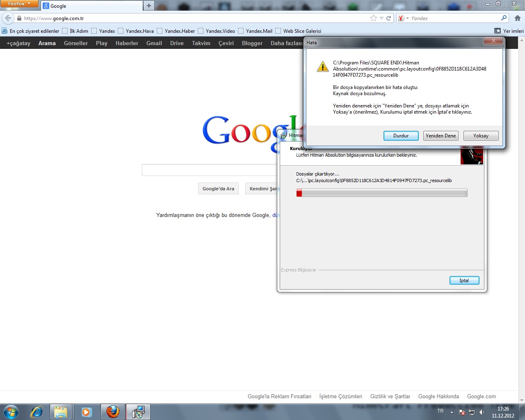525x420 pixels.
Task: Open a new tab with plus button
Action: click(148, 6)
